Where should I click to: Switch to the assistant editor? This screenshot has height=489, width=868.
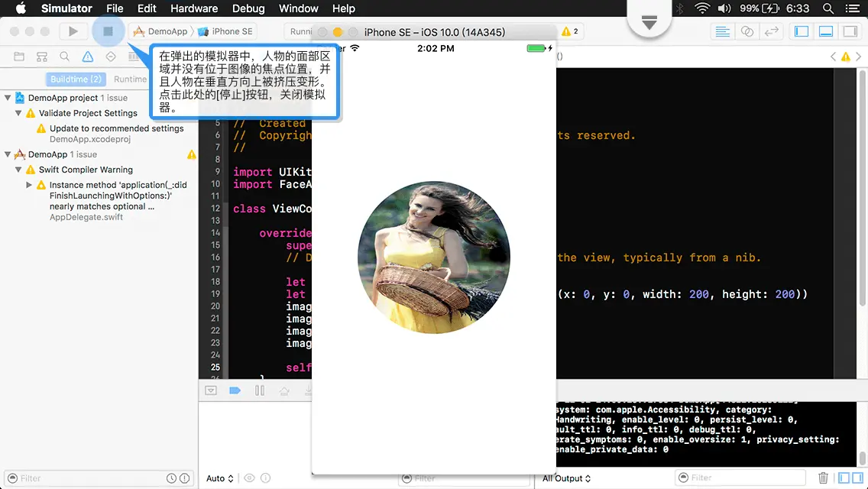click(x=747, y=31)
